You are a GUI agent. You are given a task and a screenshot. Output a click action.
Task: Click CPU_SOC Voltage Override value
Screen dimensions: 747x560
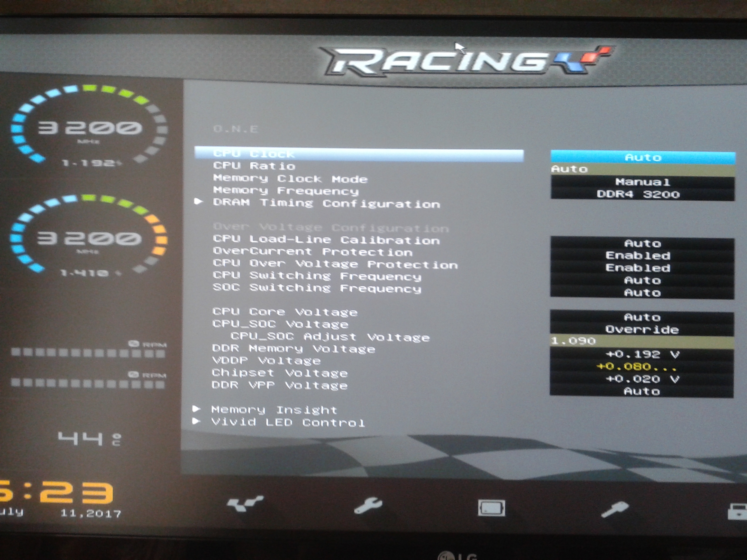pos(642,330)
